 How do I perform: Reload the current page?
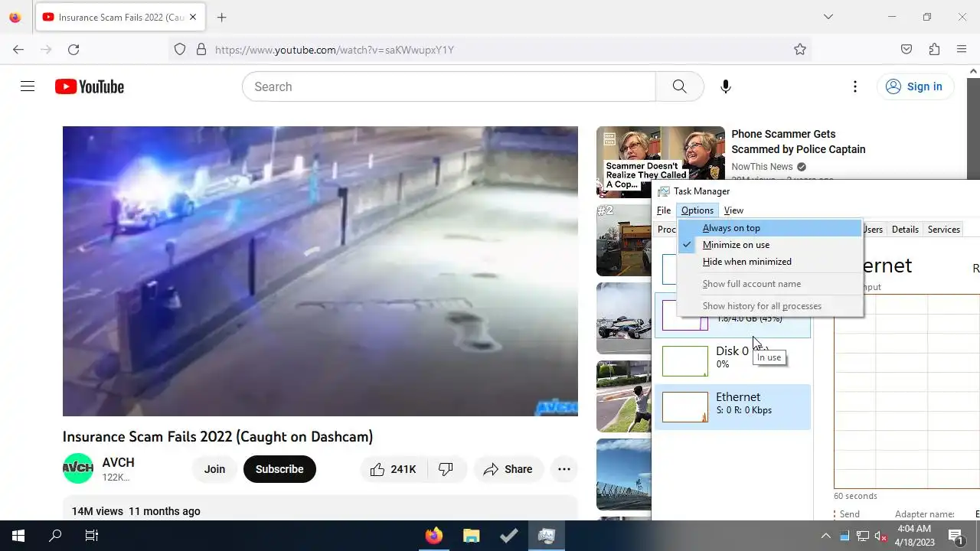[x=73, y=49]
